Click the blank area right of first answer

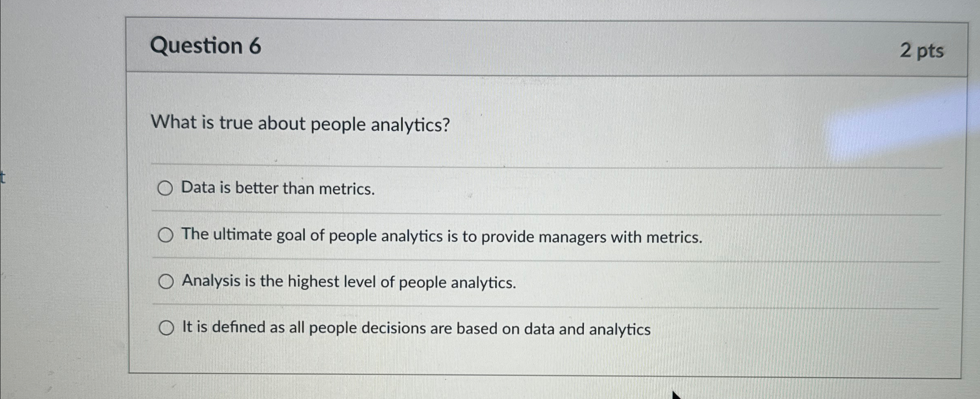654,190
